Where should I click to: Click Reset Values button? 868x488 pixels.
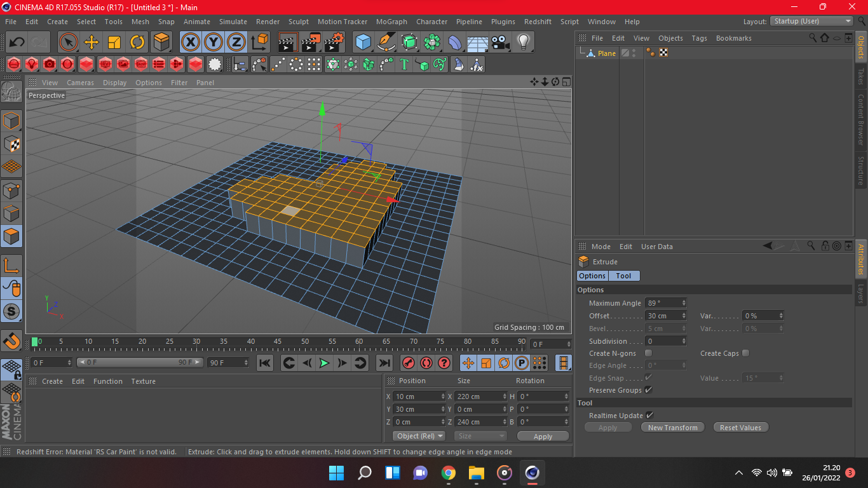click(741, 428)
